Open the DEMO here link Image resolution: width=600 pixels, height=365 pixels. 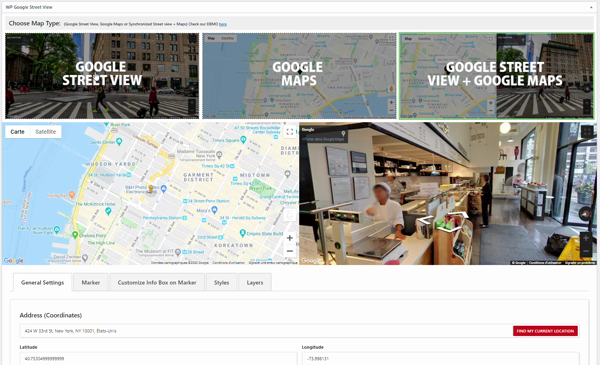(223, 24)
